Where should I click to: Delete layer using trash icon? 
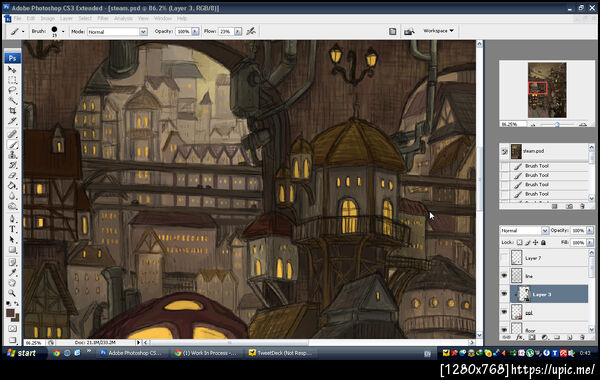click(582, 337)
